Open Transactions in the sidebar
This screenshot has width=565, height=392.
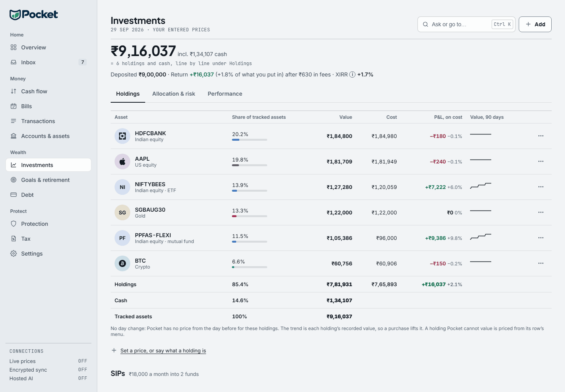click(48, 121)
